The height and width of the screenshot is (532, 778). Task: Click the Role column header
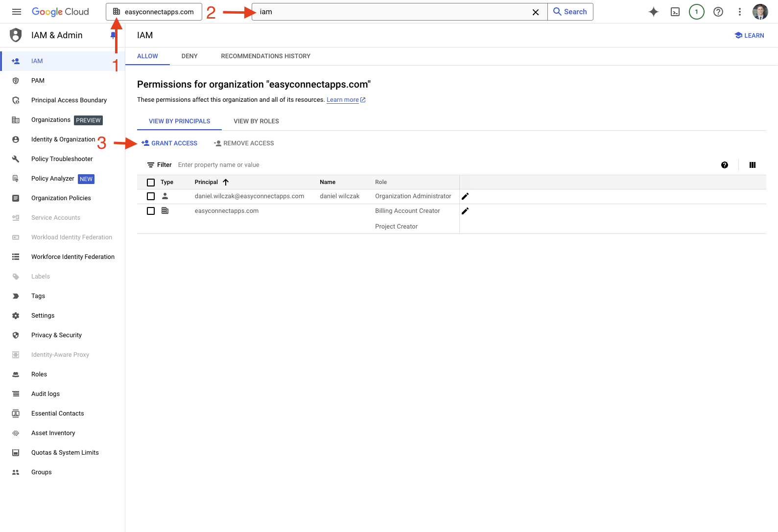pos(381,182)
